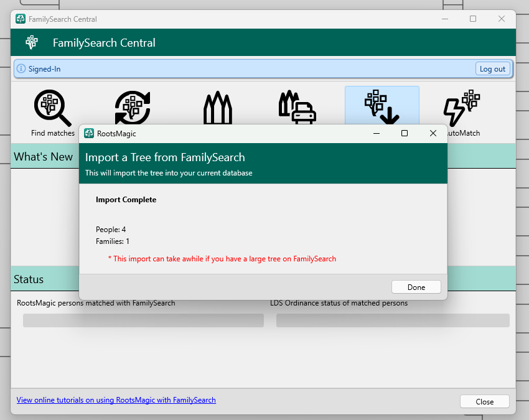Click the RootsMagic dialog title icon
529x420 pixels.
pyautogui.click(x=89, y=133)
